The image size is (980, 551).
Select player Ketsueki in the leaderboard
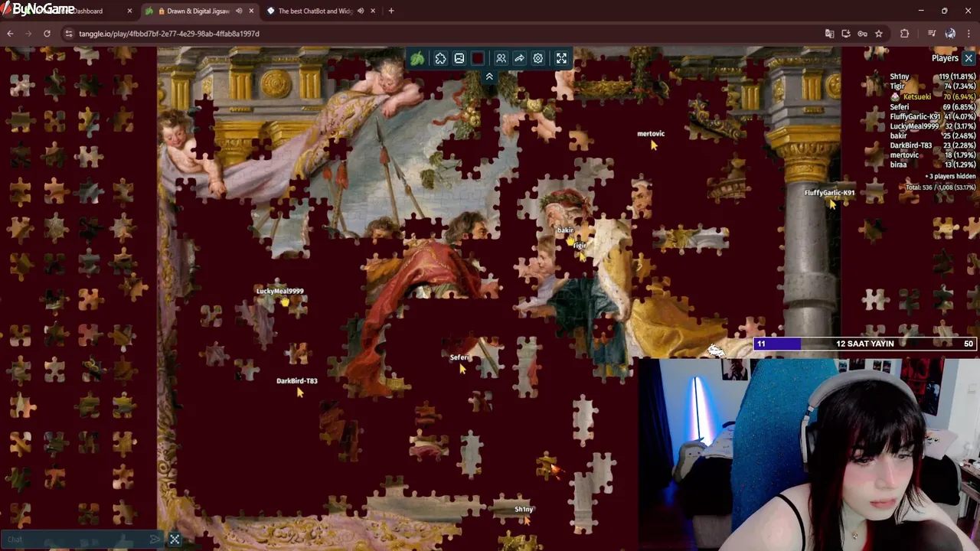[x=933, y=96]
